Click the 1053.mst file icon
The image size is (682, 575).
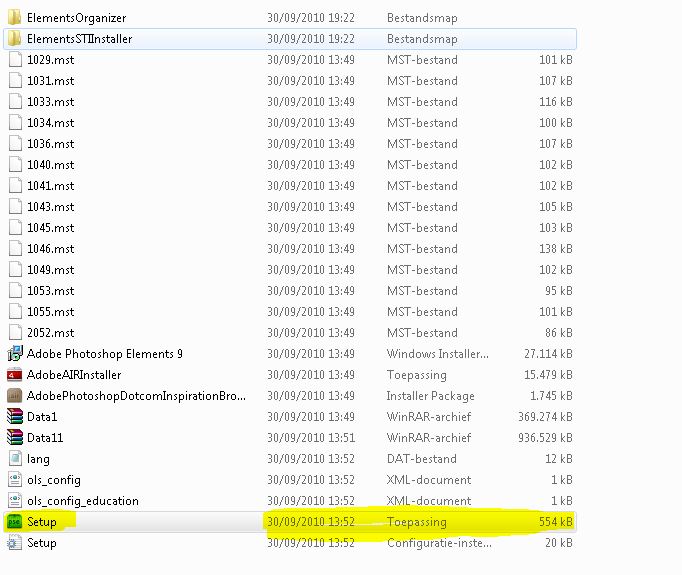(15, 291)
